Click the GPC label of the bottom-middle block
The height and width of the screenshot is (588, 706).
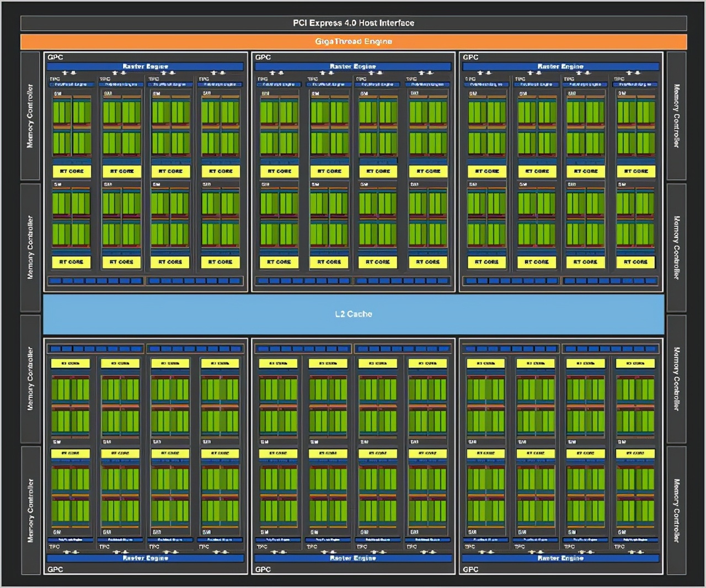tap(263, 569)
